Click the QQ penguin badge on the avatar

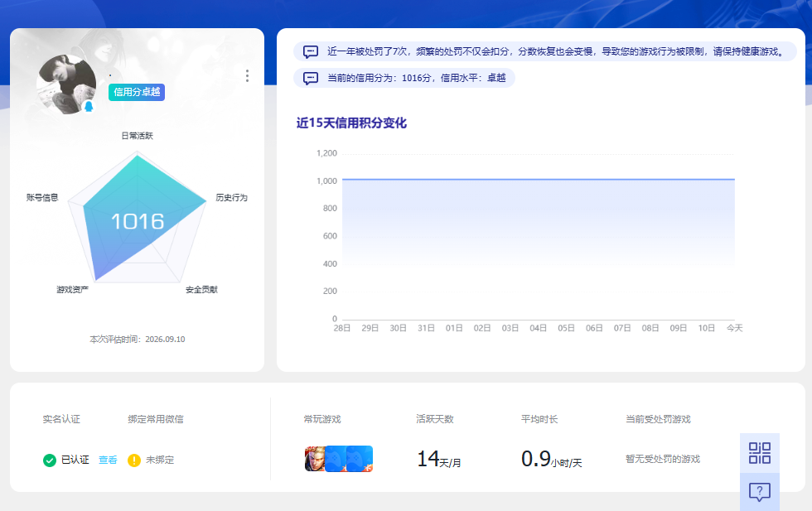click(x=89, y=106)
